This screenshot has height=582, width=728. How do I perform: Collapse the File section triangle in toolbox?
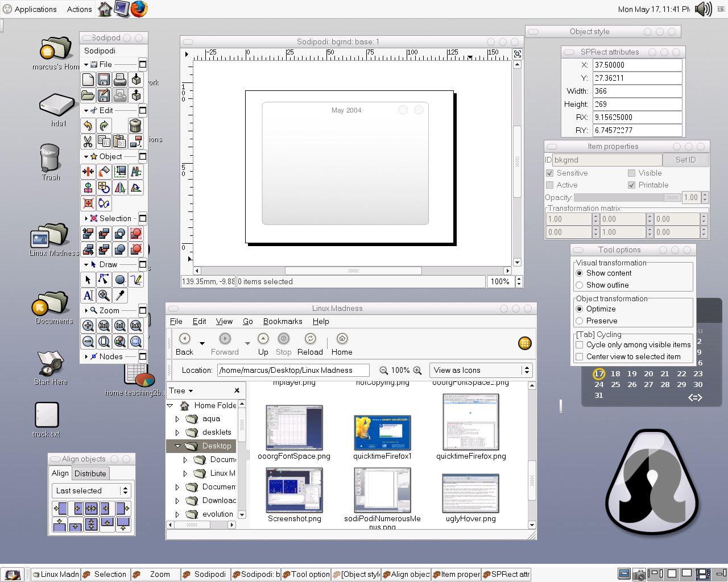tap(86, 65)
